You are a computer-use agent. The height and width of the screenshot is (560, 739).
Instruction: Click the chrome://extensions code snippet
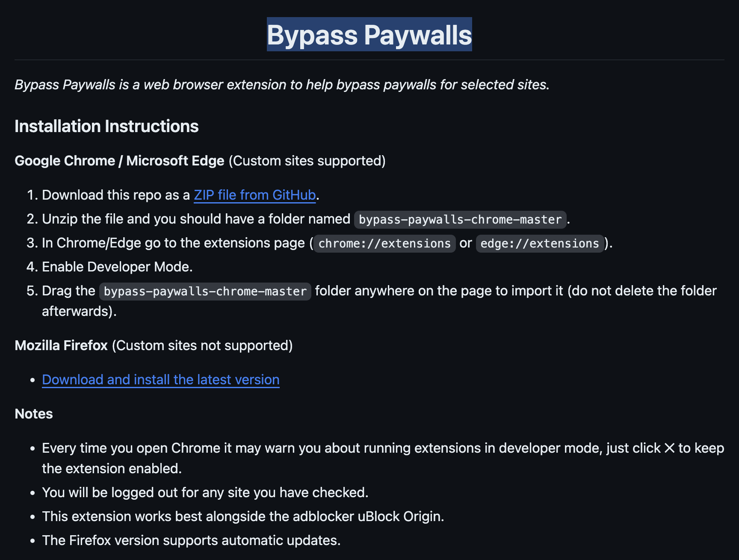384,243
